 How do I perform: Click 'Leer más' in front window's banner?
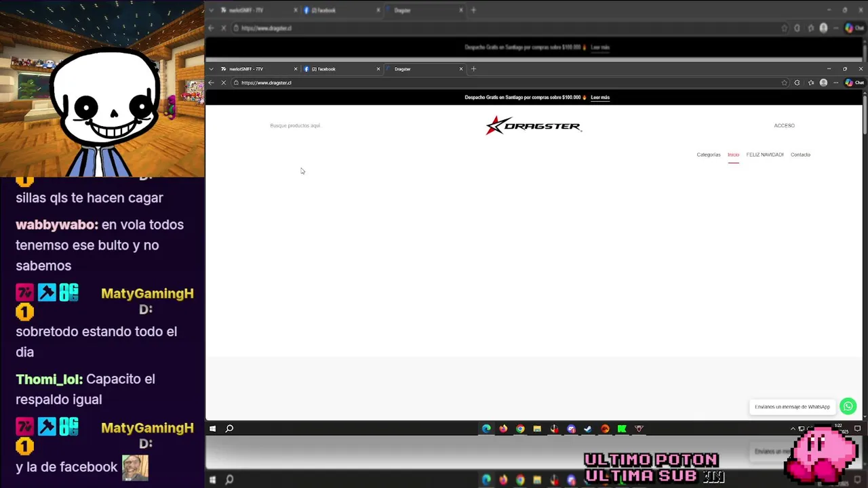tap(600, 97)
